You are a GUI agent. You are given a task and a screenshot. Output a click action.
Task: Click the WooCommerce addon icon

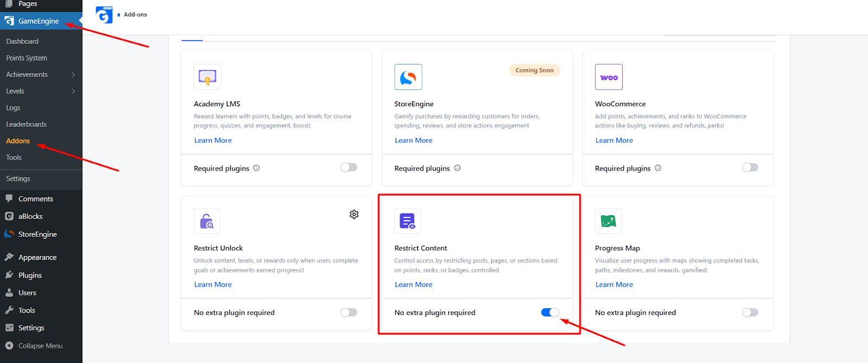tap(609, 77)
